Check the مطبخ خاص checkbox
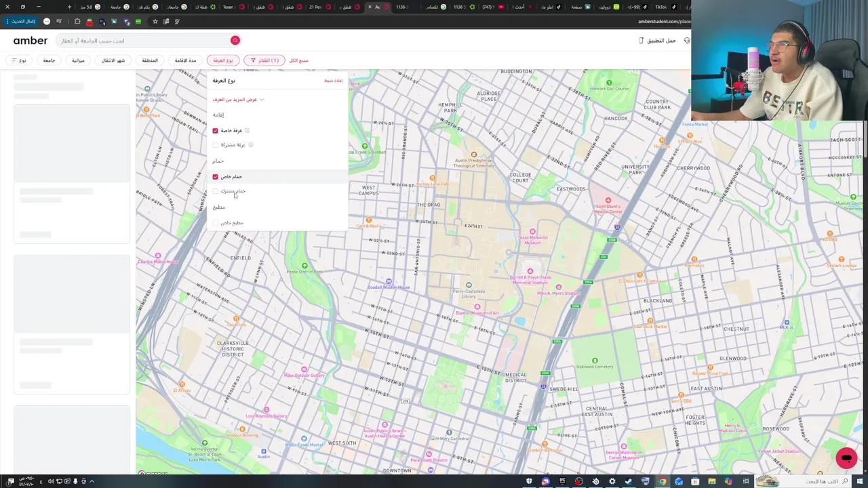The image size is (868, 488). (x=216, y=223)
